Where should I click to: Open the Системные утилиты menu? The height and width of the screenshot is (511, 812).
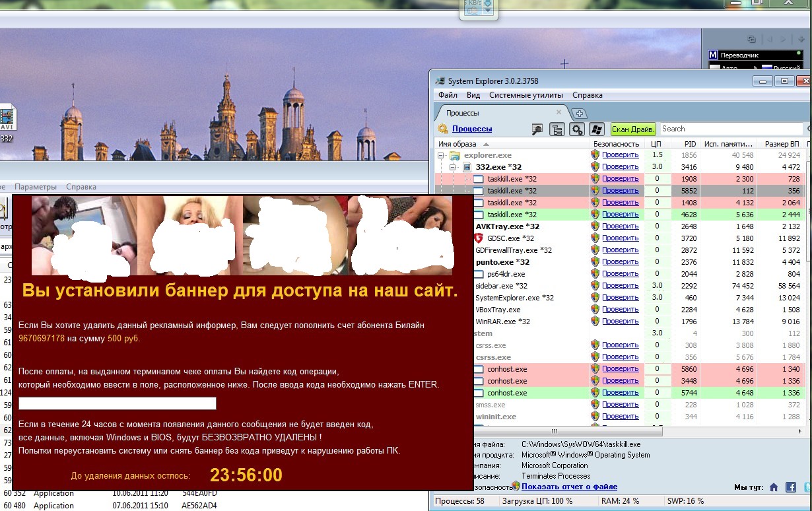click(526, 96)
